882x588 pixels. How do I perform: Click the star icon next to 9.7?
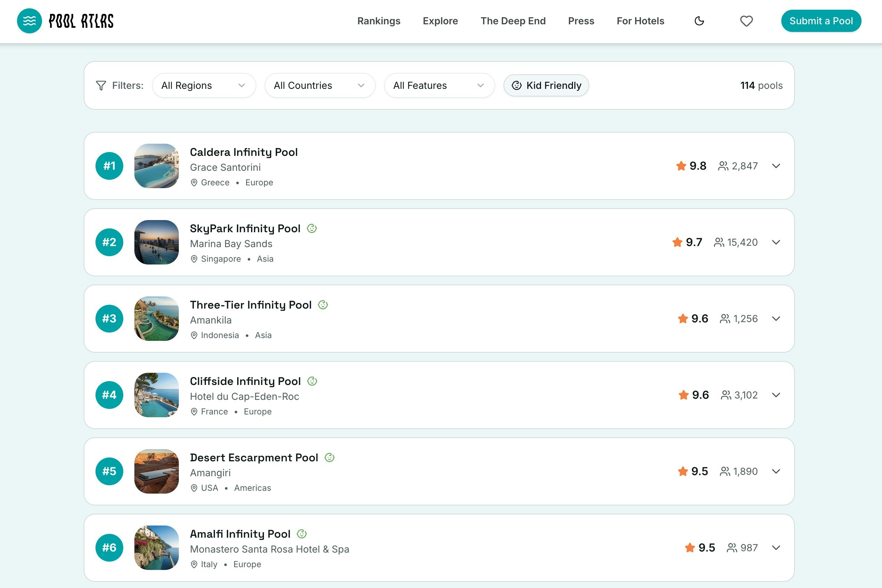coord(677,242)
